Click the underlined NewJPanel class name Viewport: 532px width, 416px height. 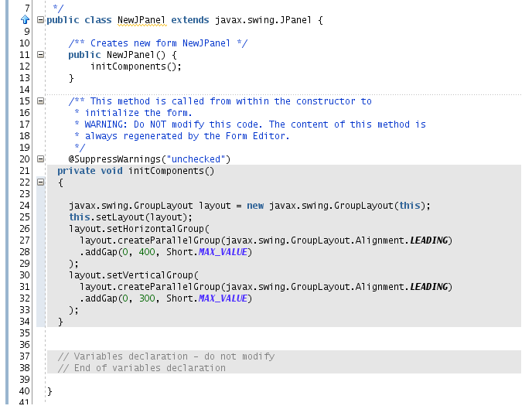click(x=142, y=20)
